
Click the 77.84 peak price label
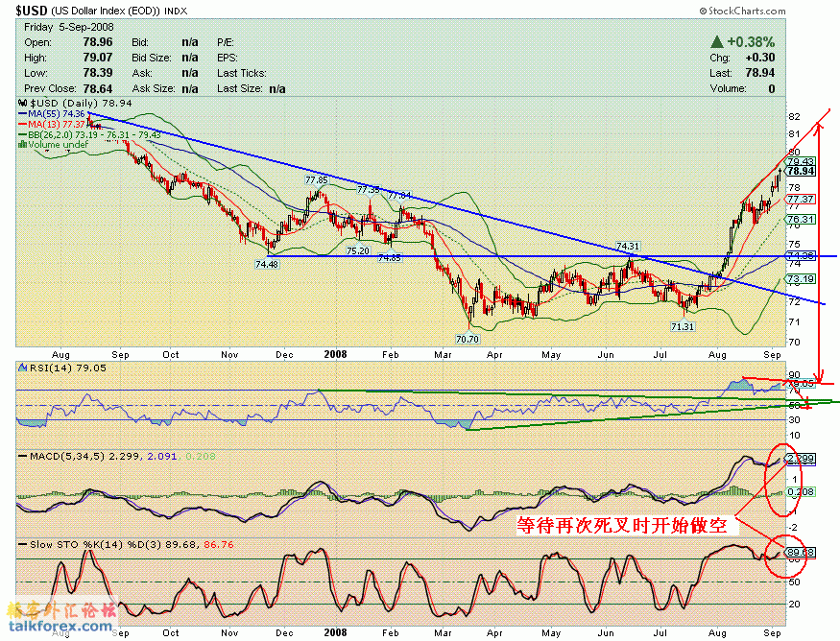pos(399,196)
